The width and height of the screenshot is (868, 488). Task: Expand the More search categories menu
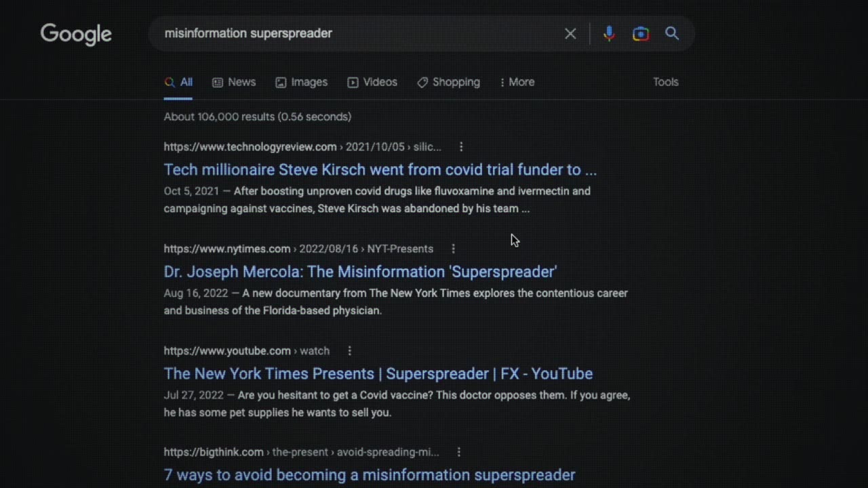point(517,82)
